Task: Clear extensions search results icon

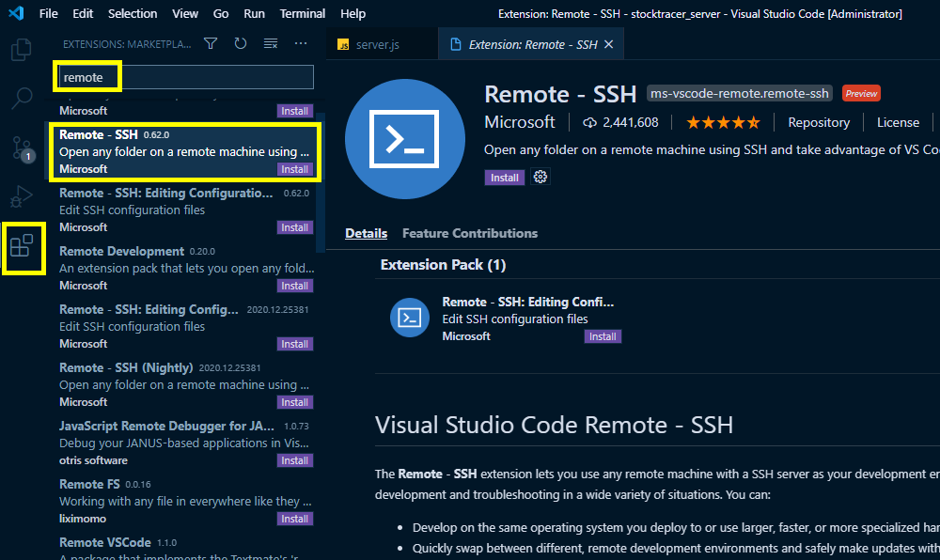Action: [x=271, y=44]
